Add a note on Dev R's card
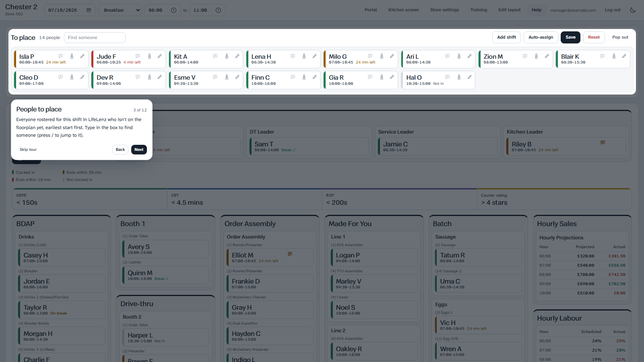 click(138, 77)
